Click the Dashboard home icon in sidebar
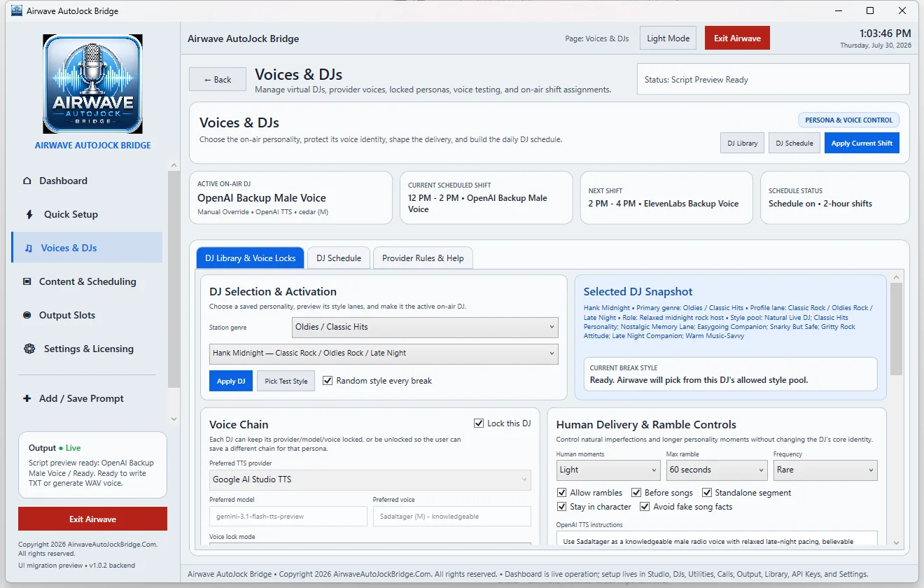This screenshot has height=588, width=924. [x=27, y=181]
